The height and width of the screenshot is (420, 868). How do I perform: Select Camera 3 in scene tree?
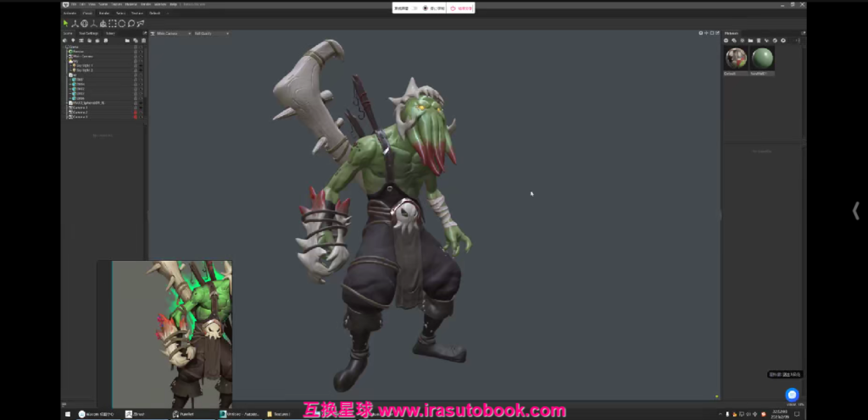pyautogui.click(x=81, y=117)
